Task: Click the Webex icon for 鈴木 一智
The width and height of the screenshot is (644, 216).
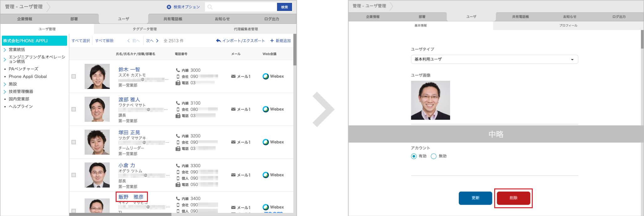Action: tap(265, 76)
